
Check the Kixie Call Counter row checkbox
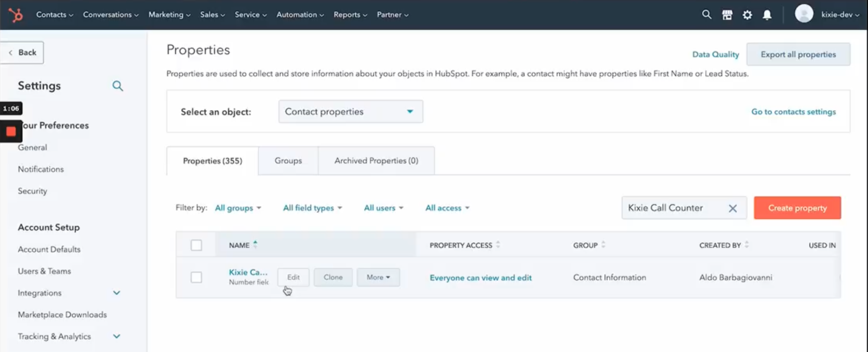[x=197, y=278]
